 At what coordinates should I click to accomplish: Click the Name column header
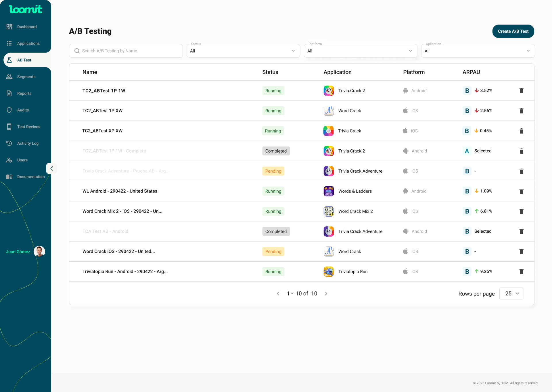pos(90,72)
